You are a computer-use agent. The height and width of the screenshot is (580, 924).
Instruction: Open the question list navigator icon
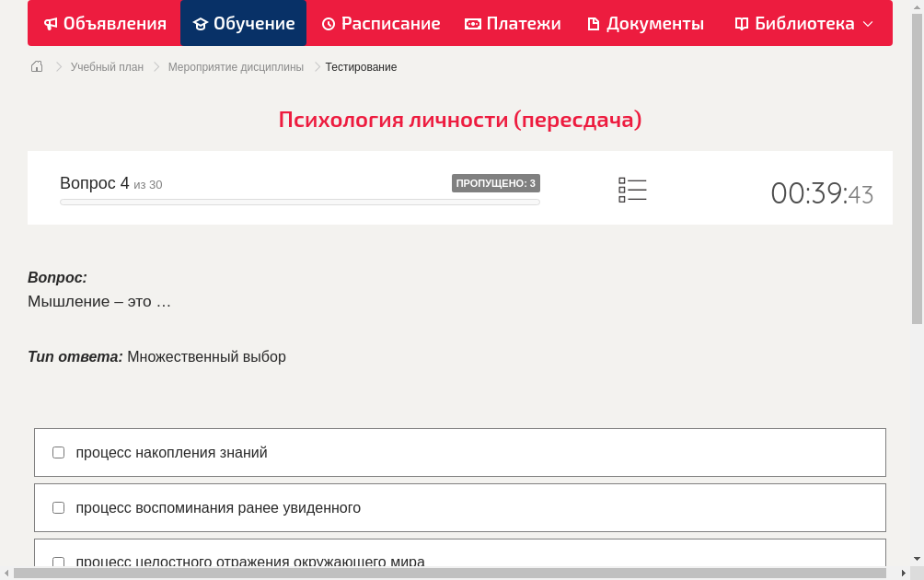(x=632, y=189)
